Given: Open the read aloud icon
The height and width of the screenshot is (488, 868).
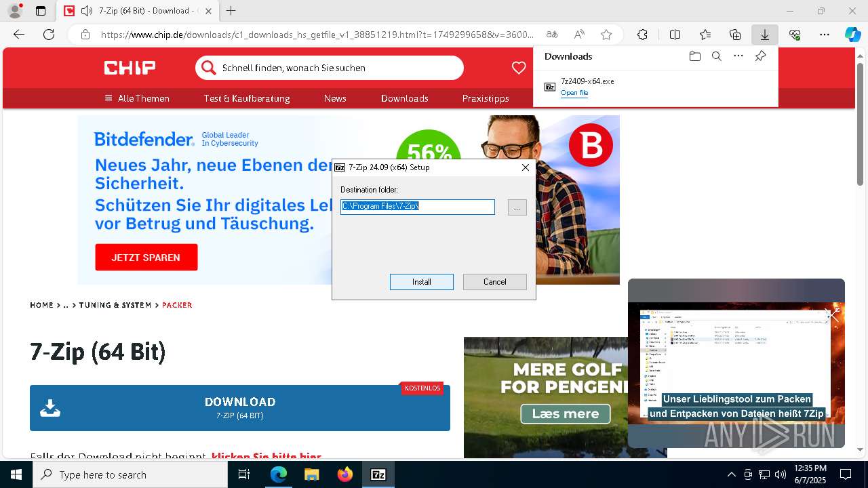Looking at the screenshot, I should tap(579, 35).
